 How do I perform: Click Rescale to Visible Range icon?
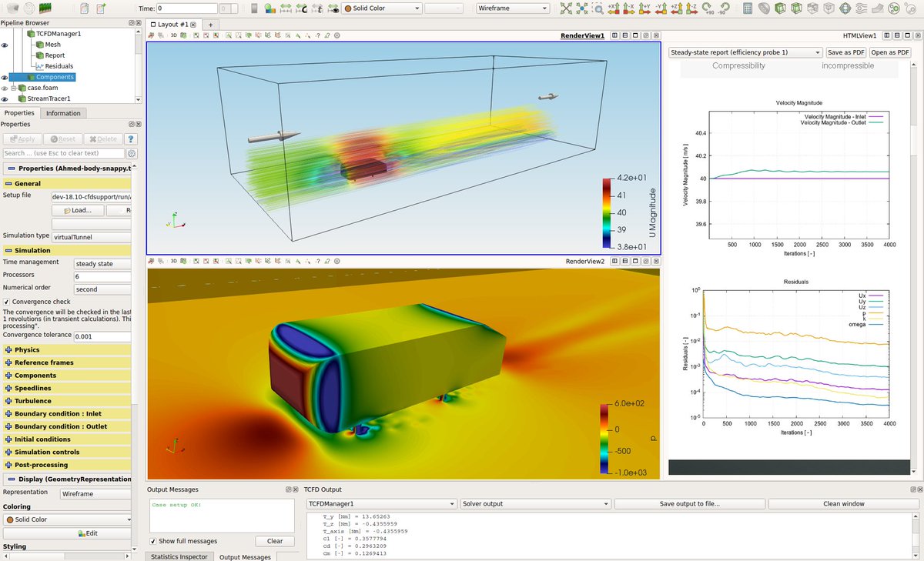pos(333,8)
